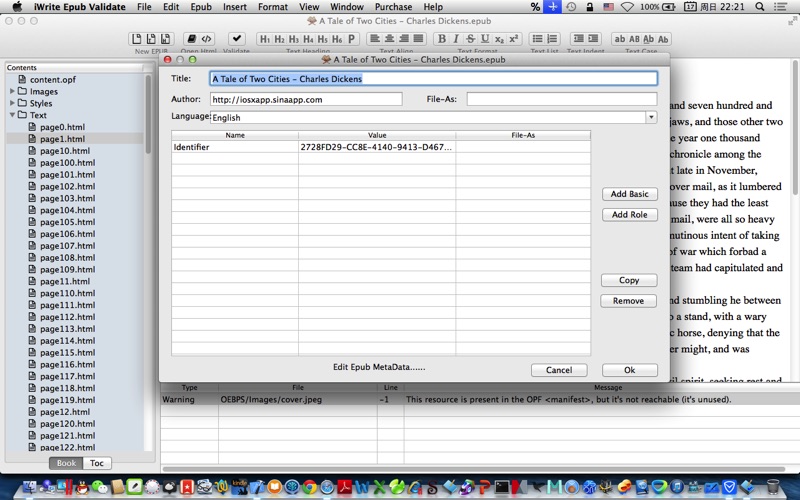Apply Heading 5 with H5 icon
Image resolution: width=800 pixels, height=500 pixels.
(x=322, y=39)
